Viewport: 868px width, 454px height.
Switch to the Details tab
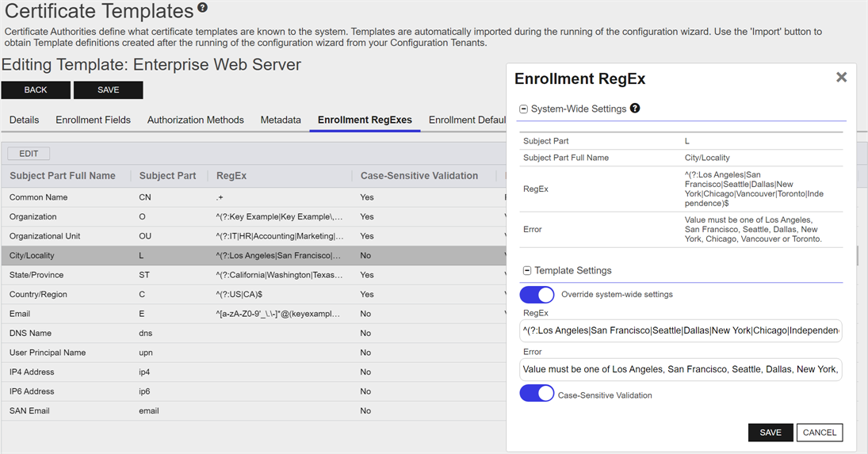tap(25, 120)
